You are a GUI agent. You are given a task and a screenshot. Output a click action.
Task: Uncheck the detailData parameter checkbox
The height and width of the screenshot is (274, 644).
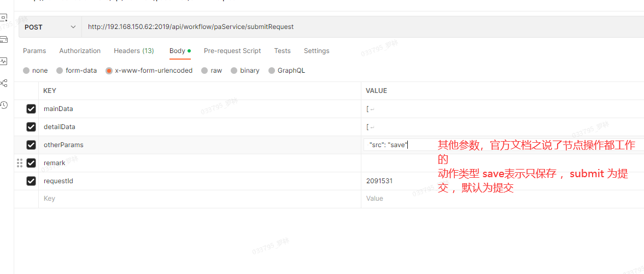pos(31,127)
